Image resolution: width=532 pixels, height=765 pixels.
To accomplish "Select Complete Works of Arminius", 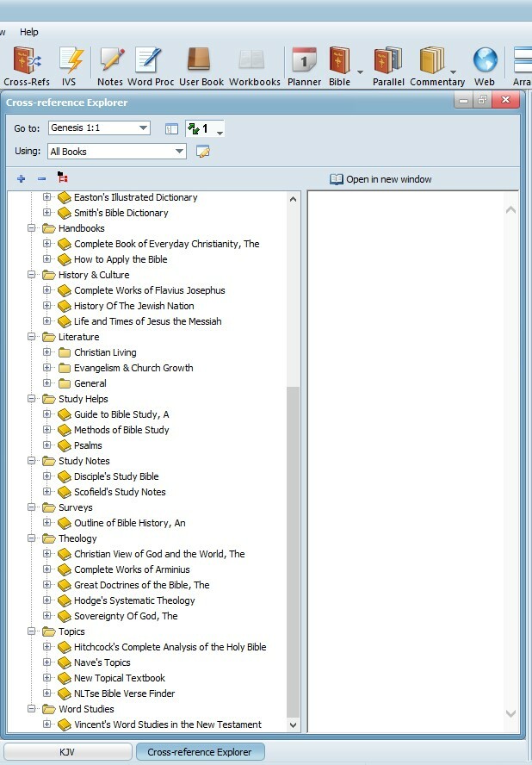I will coord(132,569).
